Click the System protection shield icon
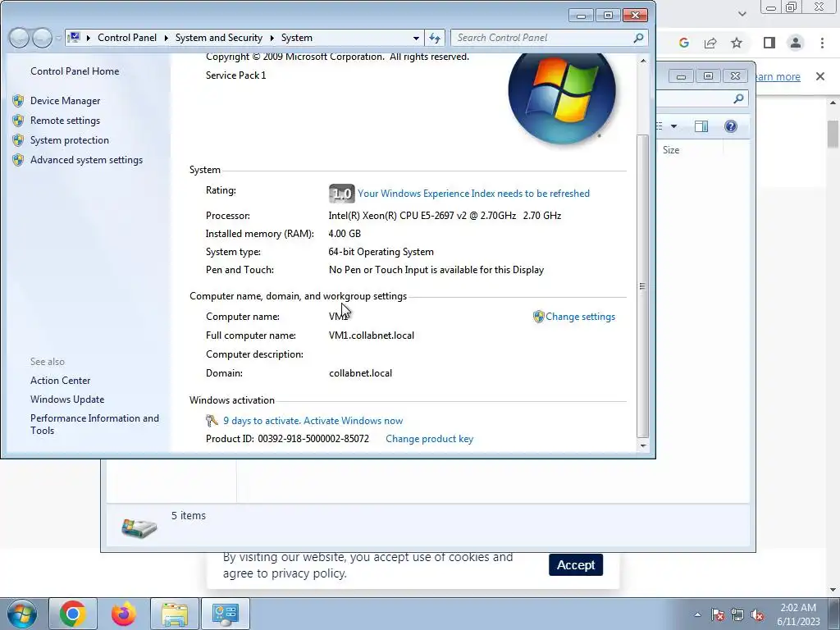Viewport: 840px width, 630px height. click(x=18, y=140)
